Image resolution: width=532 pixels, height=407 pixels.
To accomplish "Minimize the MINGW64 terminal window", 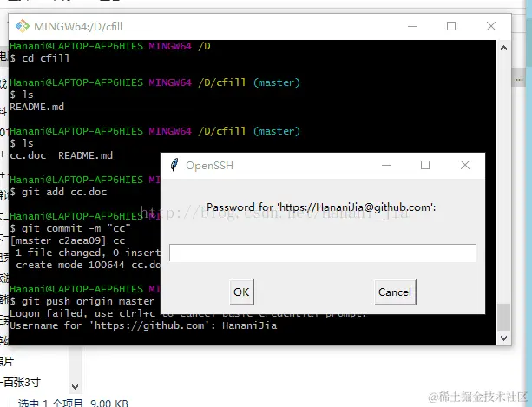I will pyautogui.click(x=412, y=26).
